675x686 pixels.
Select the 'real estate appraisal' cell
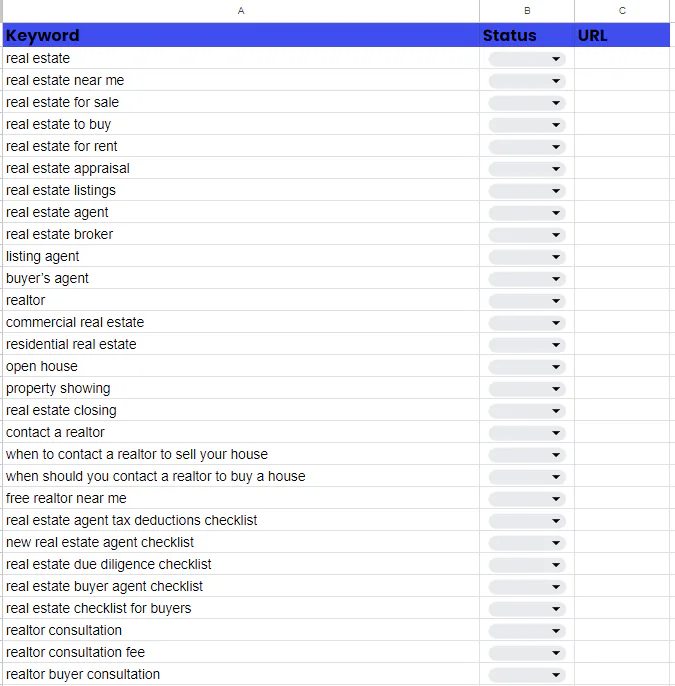(x=241, y=168)
